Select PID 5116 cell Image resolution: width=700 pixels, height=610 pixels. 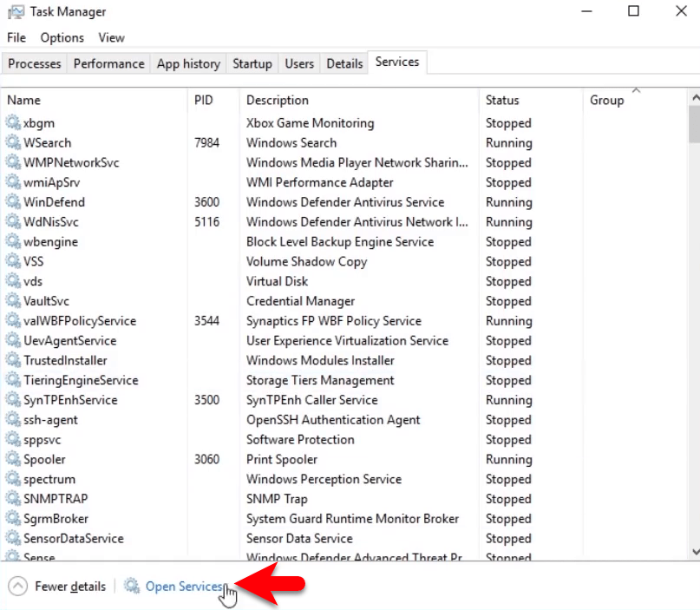click(206, 222)
